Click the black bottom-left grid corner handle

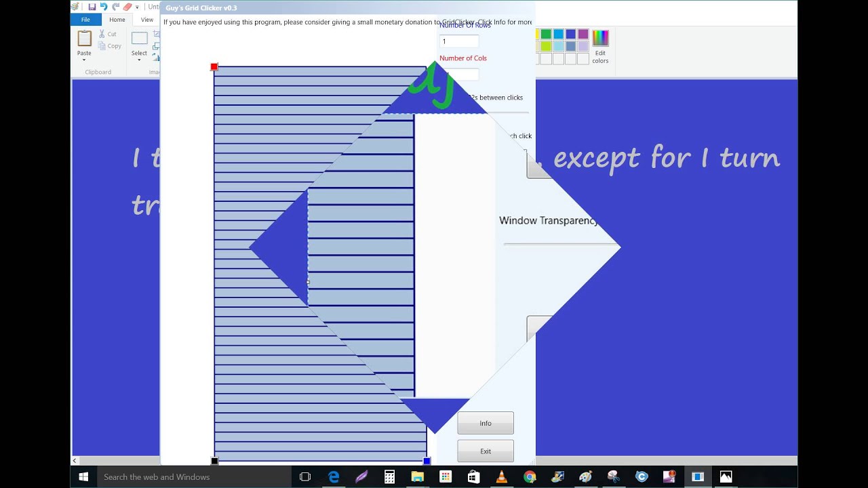click(214, 461)
